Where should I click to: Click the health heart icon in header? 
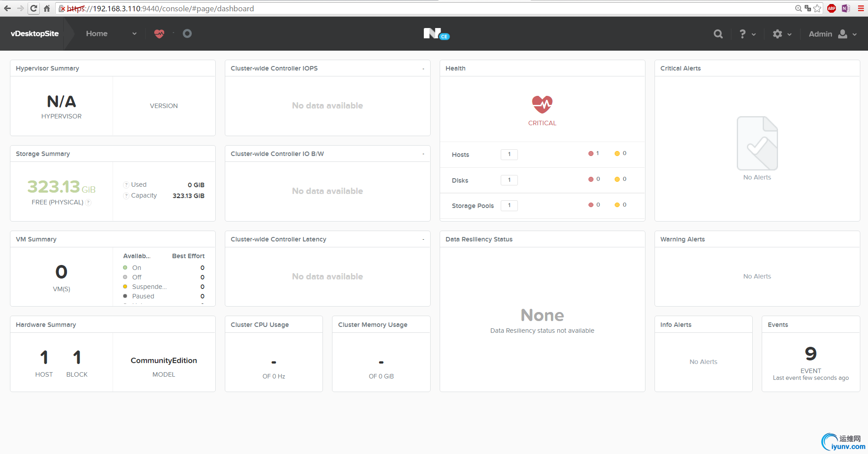[159, 33]
